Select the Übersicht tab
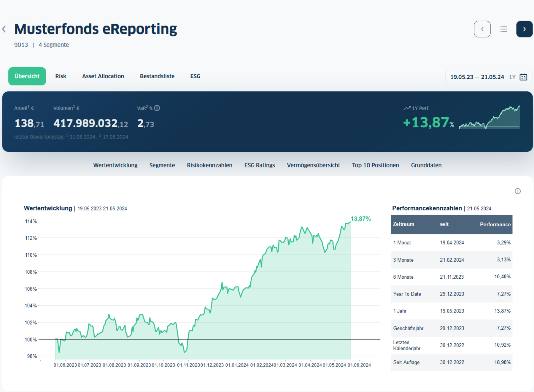Image resolution: width=534 pixels, height=392 pixels. pos(27,76)
